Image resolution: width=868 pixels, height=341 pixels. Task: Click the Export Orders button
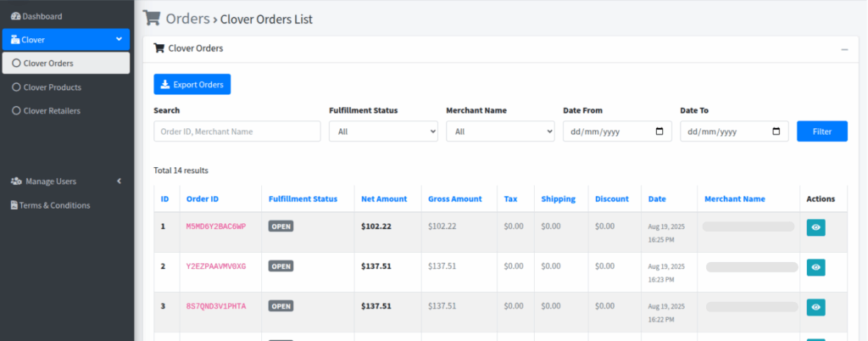tap(192, 84)
